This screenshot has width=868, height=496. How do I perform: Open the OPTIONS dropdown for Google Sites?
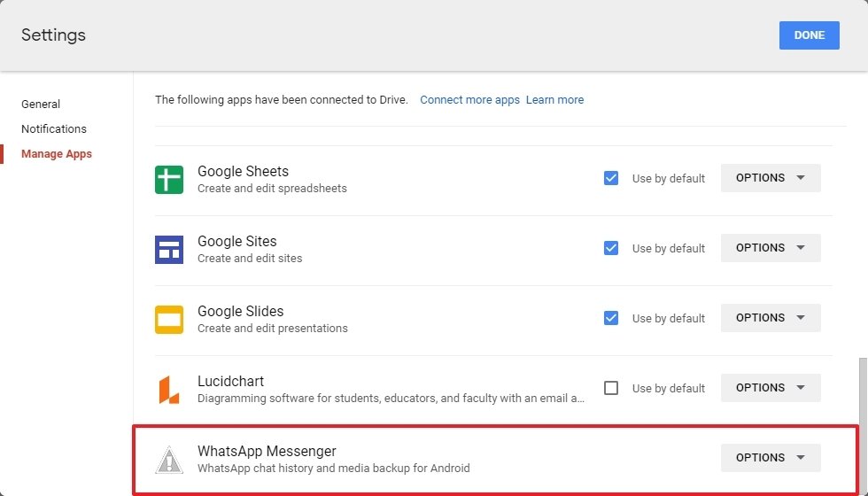coord(771,247)
